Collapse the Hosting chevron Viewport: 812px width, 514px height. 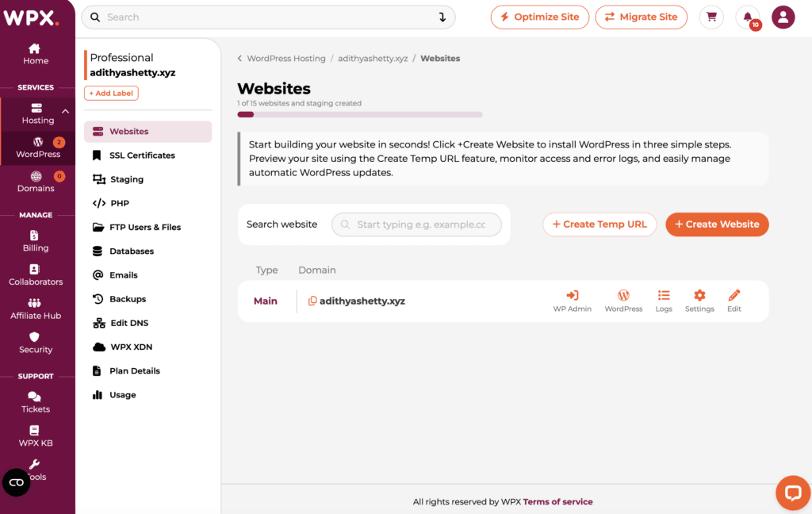(65, 111)
